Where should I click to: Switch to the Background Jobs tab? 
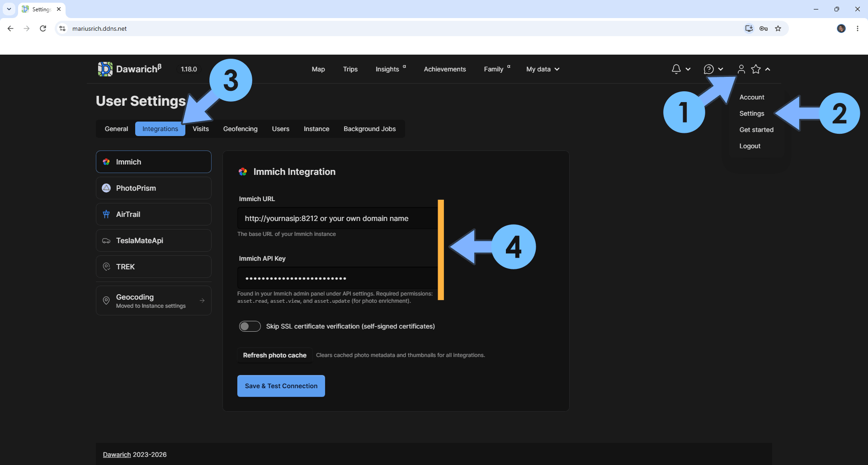tap(369, 129)
